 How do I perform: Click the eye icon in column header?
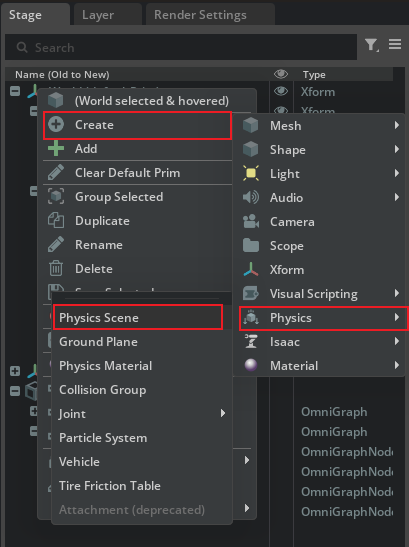click(x=281, y=74)
